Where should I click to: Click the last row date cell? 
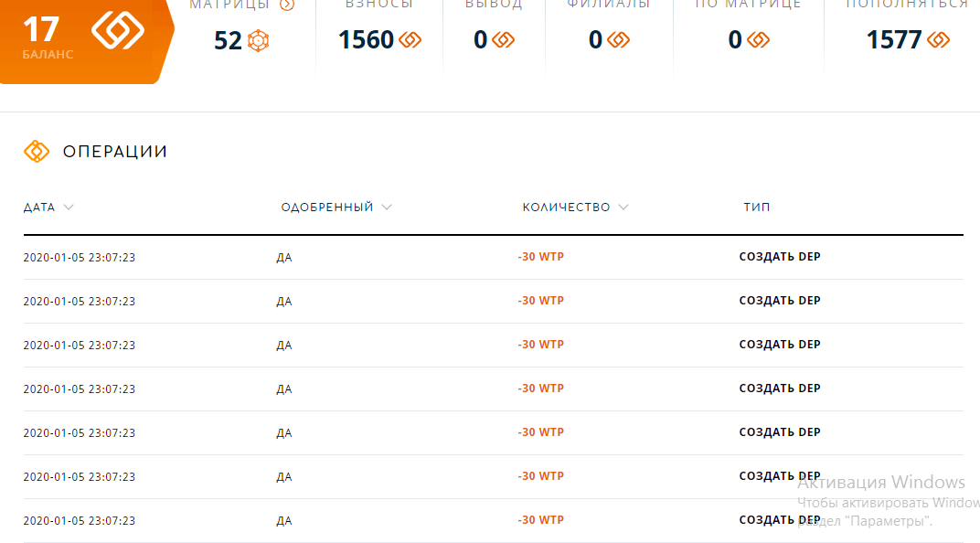coord(80,520)
